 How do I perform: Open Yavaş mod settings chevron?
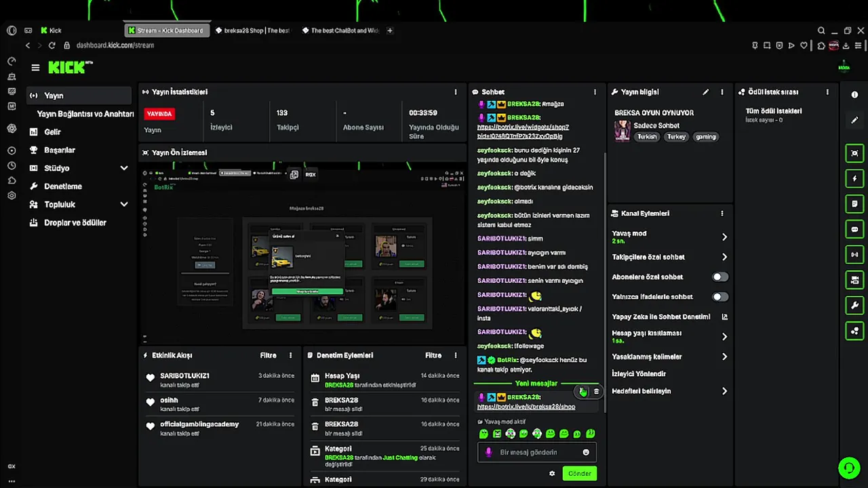click(724, 237)
